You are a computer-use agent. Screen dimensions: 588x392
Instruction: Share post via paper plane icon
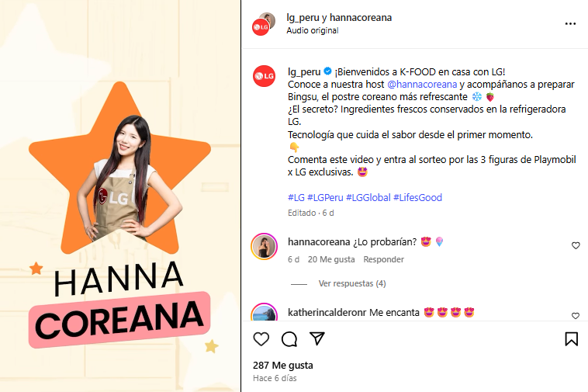point(316,338)
